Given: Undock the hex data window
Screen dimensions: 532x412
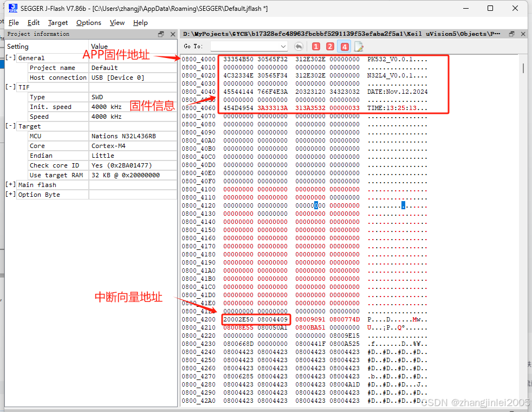Looking at the screenshot, I should [x=511, y=34].
